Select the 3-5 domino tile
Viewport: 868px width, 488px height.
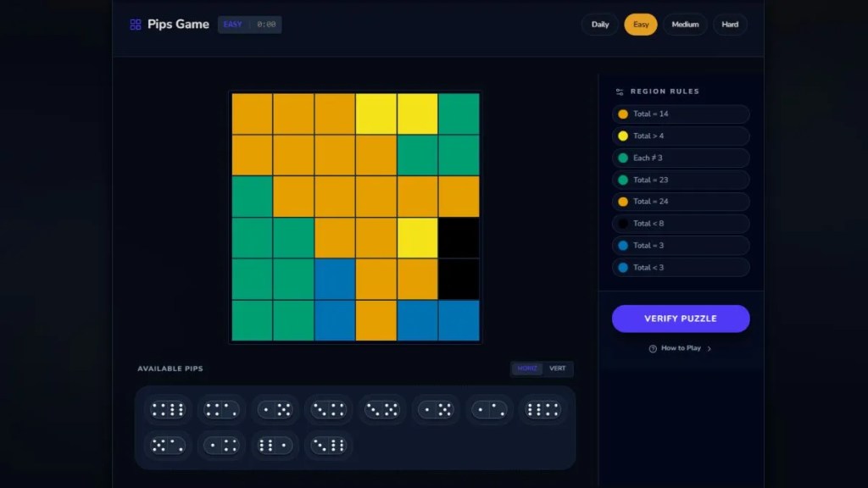(381, 410)
